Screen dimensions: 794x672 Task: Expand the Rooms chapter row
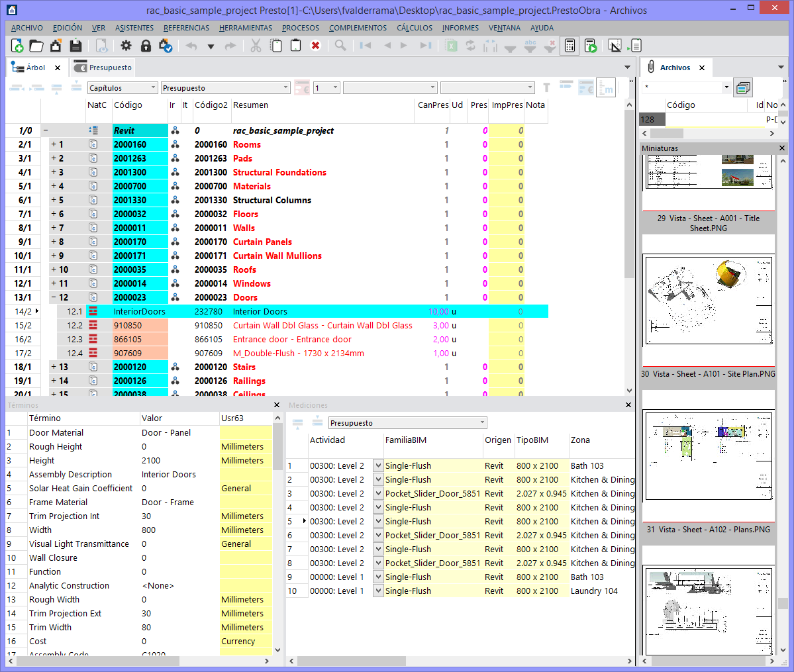click(54, 144)
